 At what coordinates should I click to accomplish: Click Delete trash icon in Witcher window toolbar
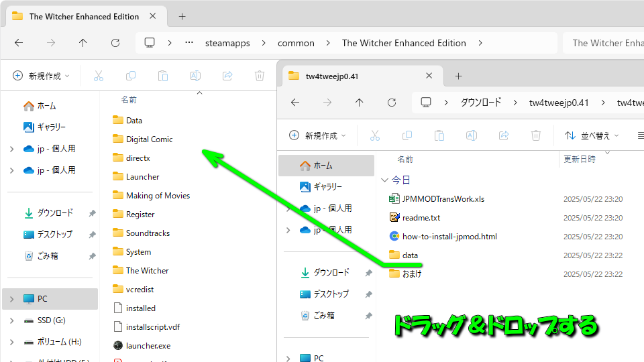click(x=260, y=76)
